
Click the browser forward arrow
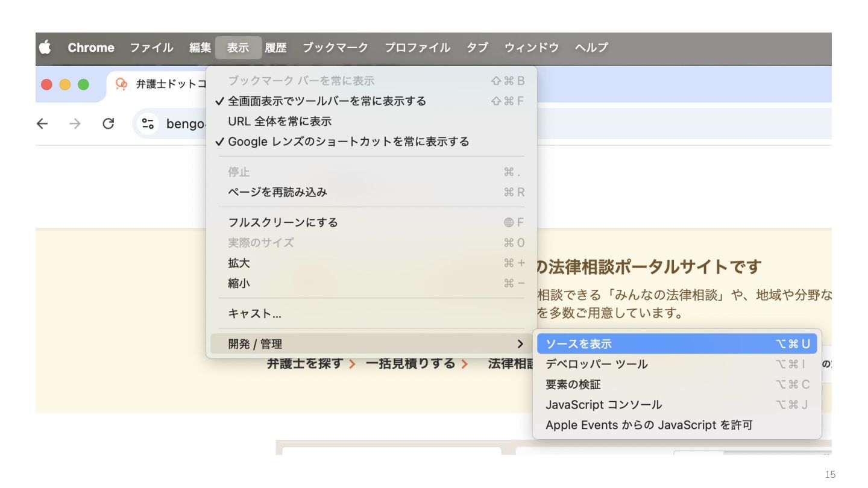75,124
